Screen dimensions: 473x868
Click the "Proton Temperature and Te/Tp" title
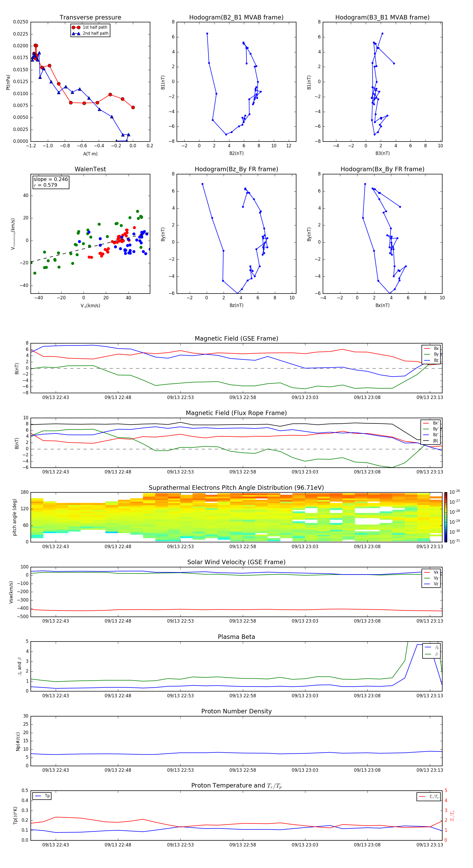tap(236, 786)
